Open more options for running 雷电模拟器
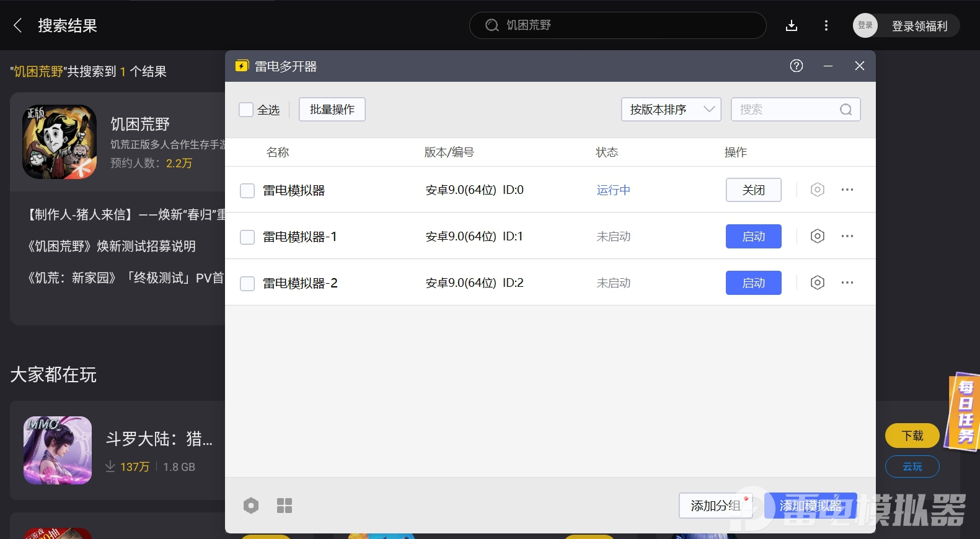 point(847,190)
